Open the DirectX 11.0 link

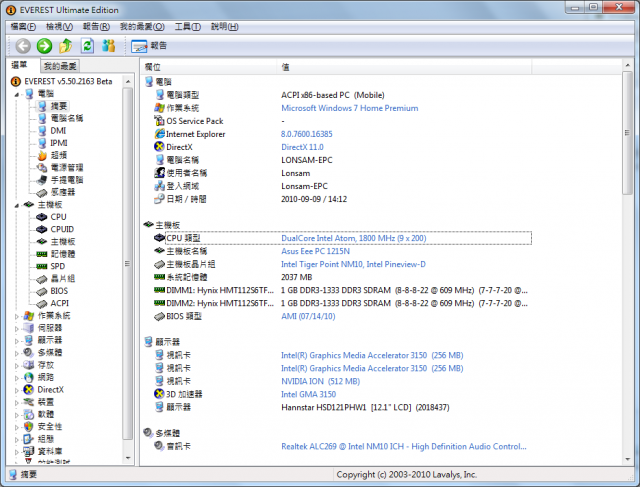302,147
